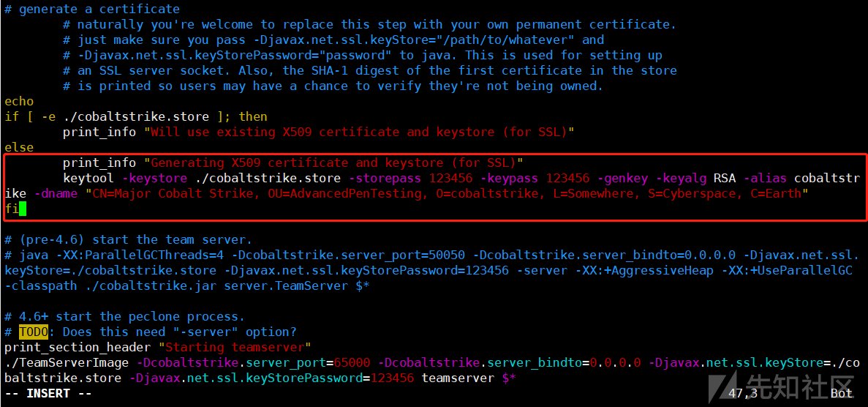
Task: Click the 'else' keyword
Action: 19,147
